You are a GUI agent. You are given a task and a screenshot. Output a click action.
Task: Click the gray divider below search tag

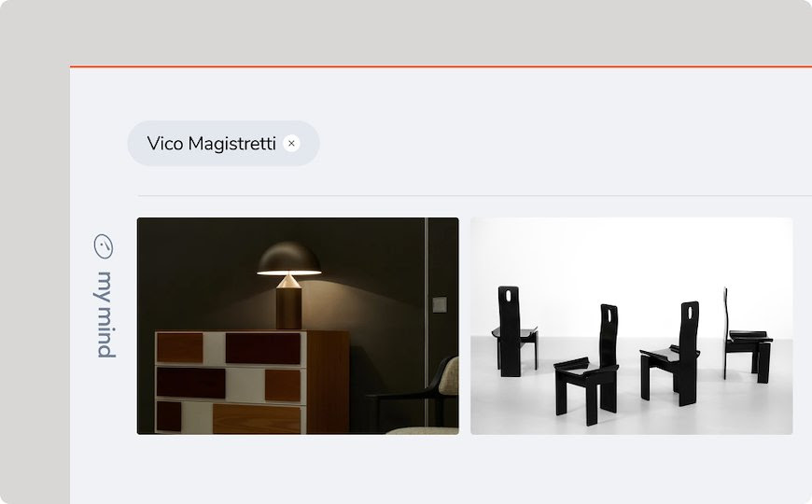(x=474, y=196)
